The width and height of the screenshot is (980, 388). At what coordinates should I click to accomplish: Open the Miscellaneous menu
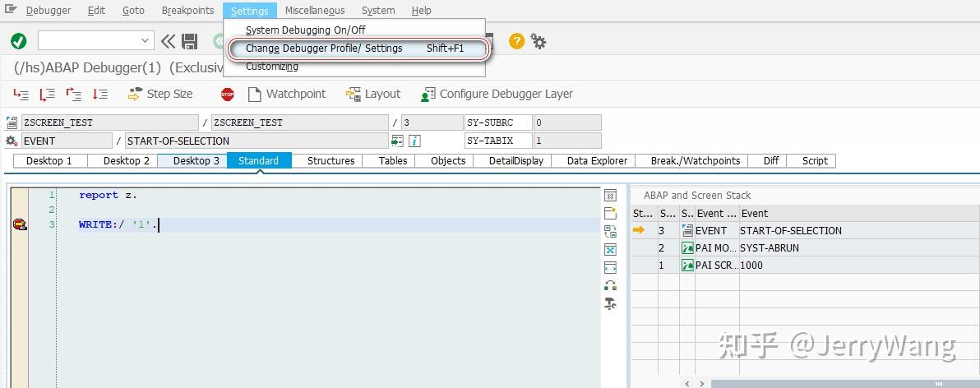[315, 11]
